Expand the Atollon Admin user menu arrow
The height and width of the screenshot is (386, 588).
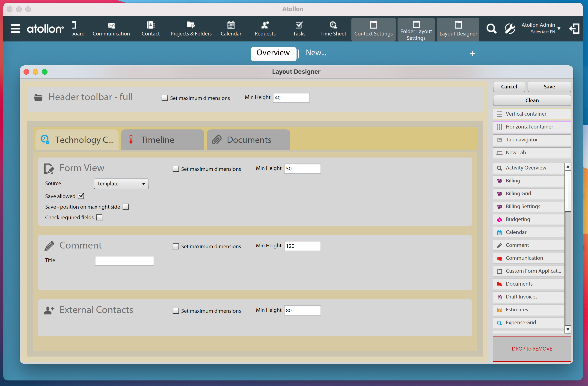(x=559, y=28)
